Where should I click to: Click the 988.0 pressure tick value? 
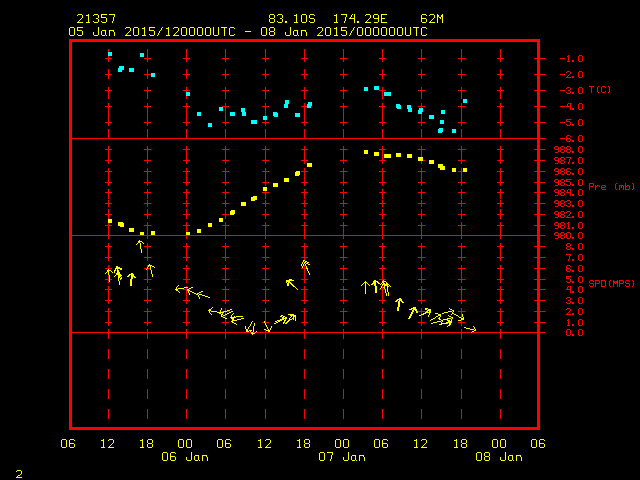pyautogui.click(x=569, y=150)
